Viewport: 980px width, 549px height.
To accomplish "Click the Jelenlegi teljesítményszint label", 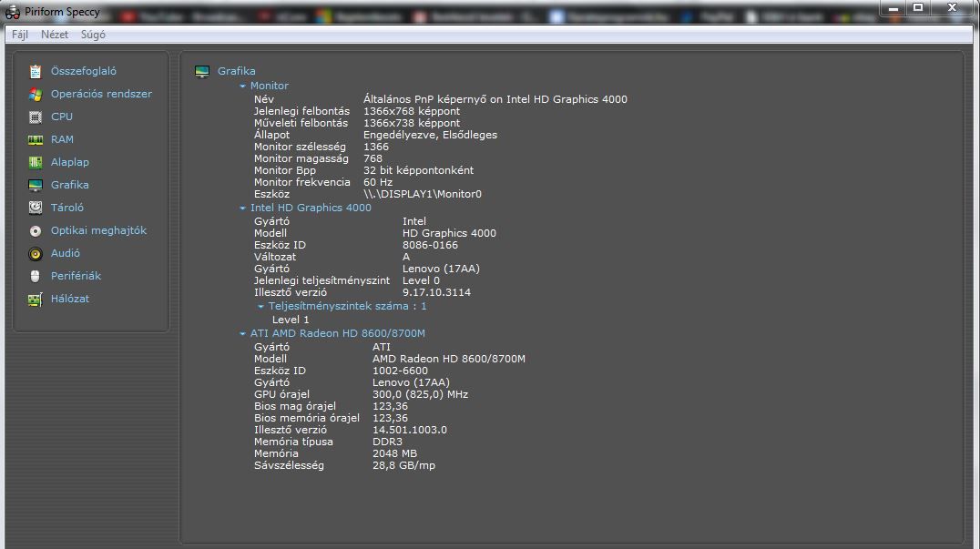I will click(322, 280).
